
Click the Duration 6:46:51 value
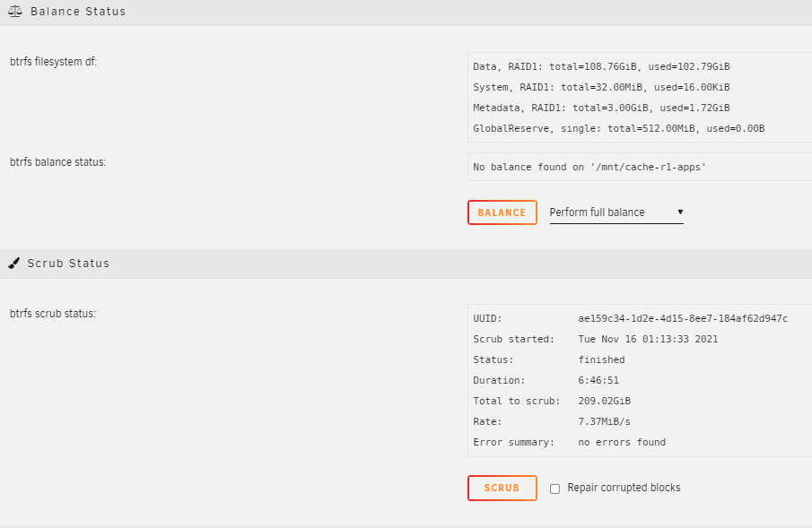tap(598, 381)
